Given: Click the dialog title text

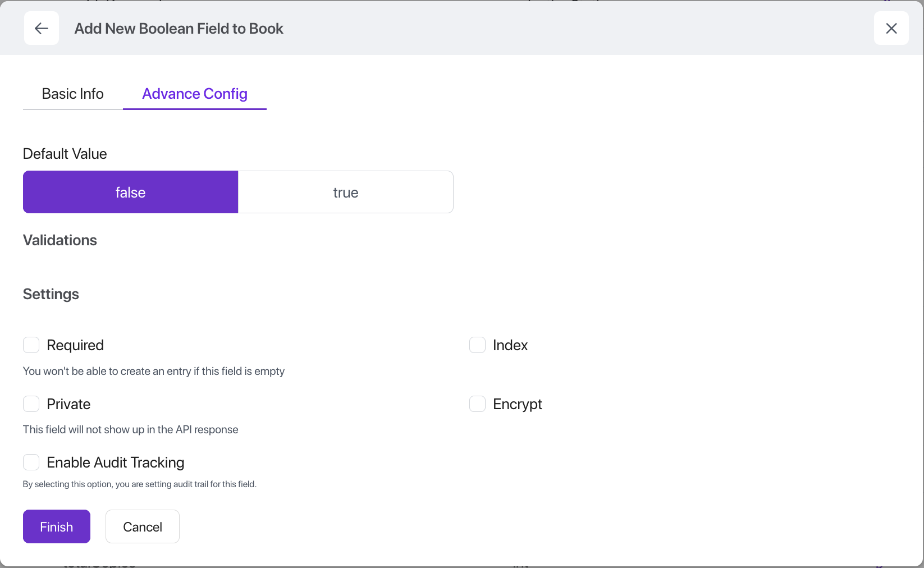Looking at the screenshot, I should (179, 29).
